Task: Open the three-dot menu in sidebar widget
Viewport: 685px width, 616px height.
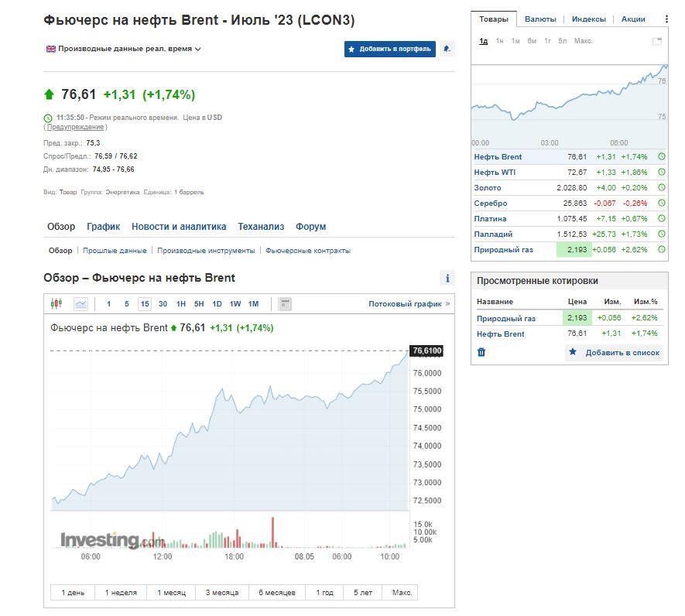Action: tap(666, 19)
